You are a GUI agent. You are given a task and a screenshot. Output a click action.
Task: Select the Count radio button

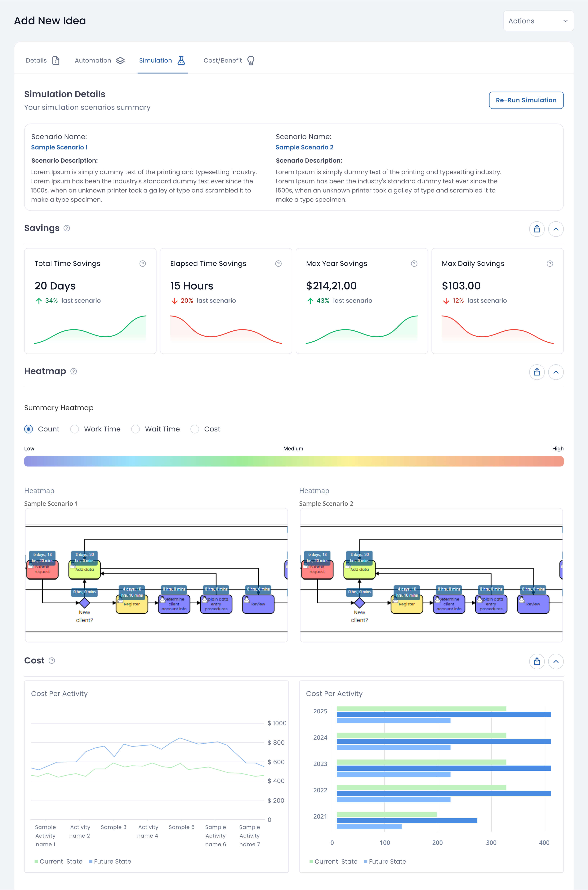point(29,429)
